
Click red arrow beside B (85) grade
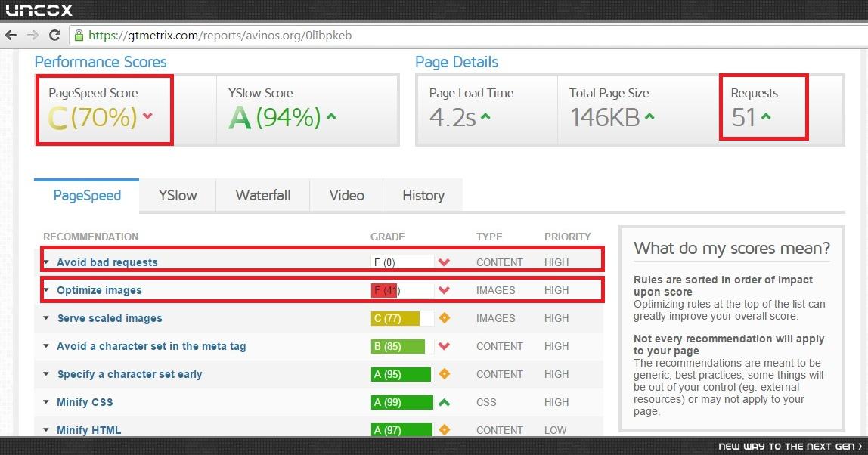444,346
